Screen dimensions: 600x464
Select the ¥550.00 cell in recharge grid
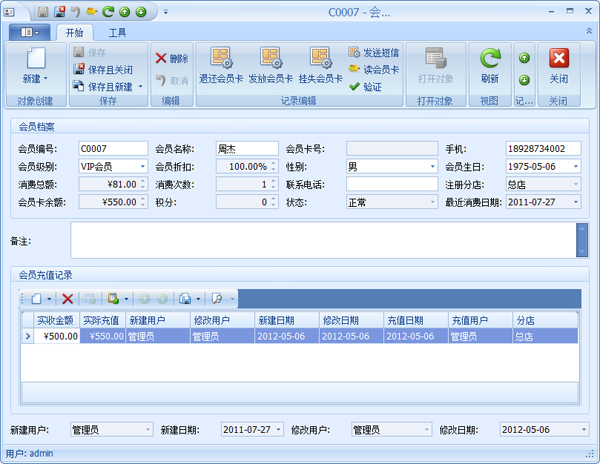103,336
